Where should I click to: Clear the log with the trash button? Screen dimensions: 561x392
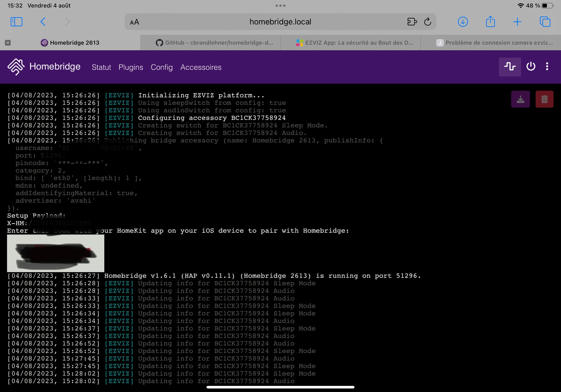[544, 99]
